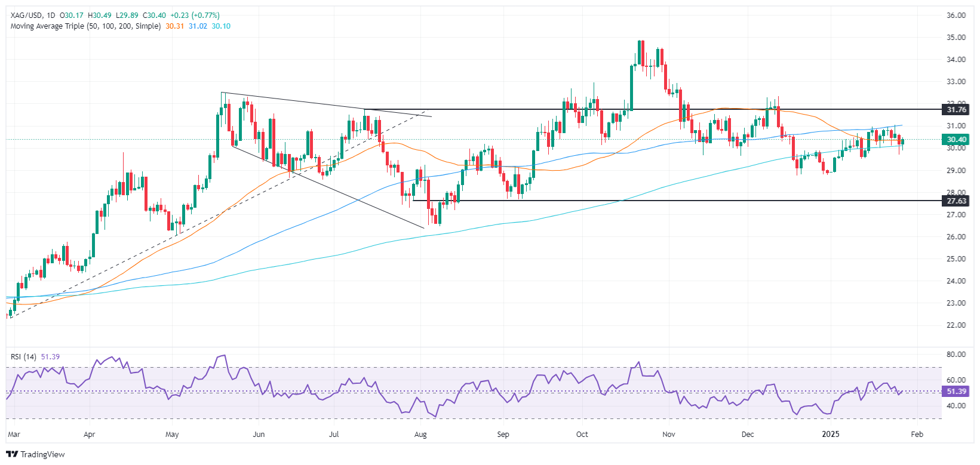
Task: Select the Moving Average Triple indicator legend
Action: [85, 26]
